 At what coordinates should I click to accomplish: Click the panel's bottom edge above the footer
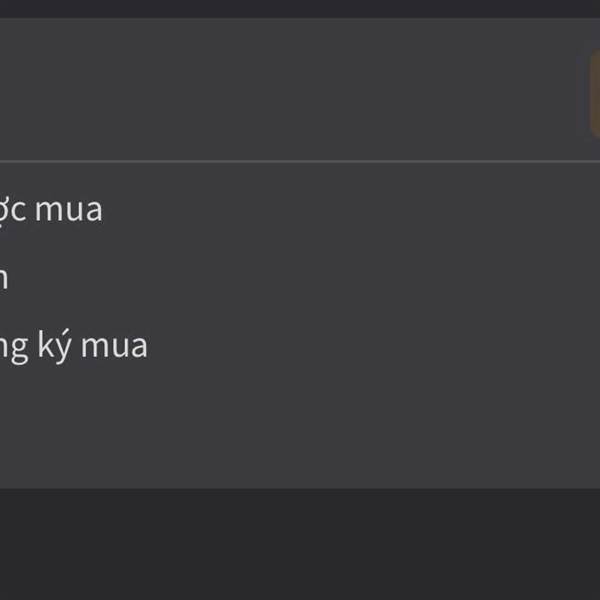tap(300, 486)
